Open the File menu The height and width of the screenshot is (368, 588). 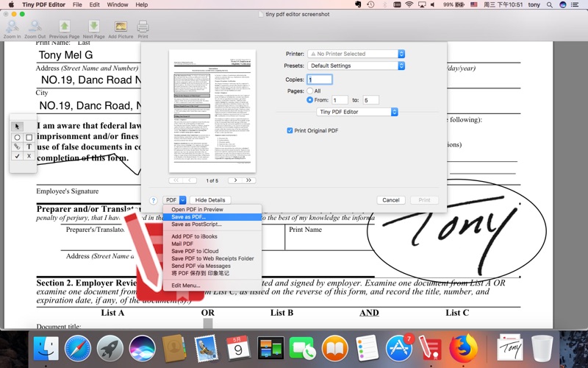click(77, 4)
